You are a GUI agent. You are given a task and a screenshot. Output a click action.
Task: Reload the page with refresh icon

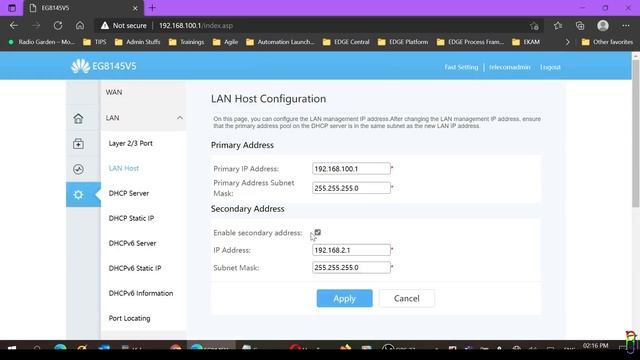58,25
